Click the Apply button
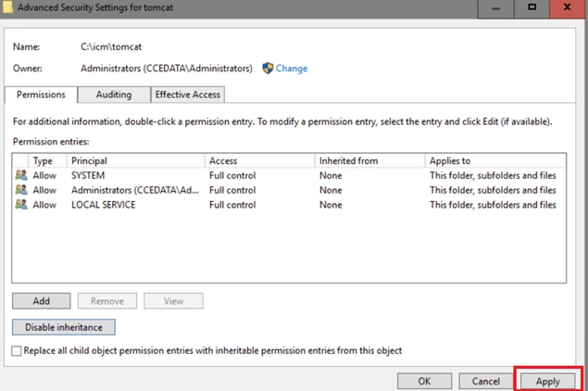This screenshot has width=588, height=391. (x=548, y=381)
